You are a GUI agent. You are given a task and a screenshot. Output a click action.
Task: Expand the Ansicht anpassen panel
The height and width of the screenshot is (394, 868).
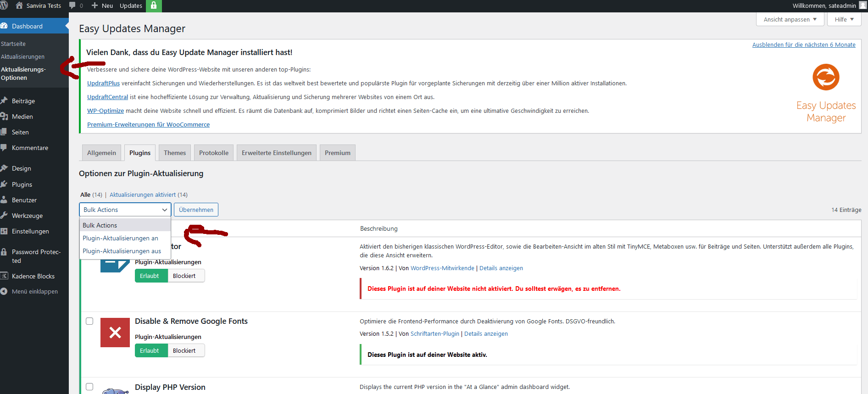pyautogui.click(x=790, y=19)
